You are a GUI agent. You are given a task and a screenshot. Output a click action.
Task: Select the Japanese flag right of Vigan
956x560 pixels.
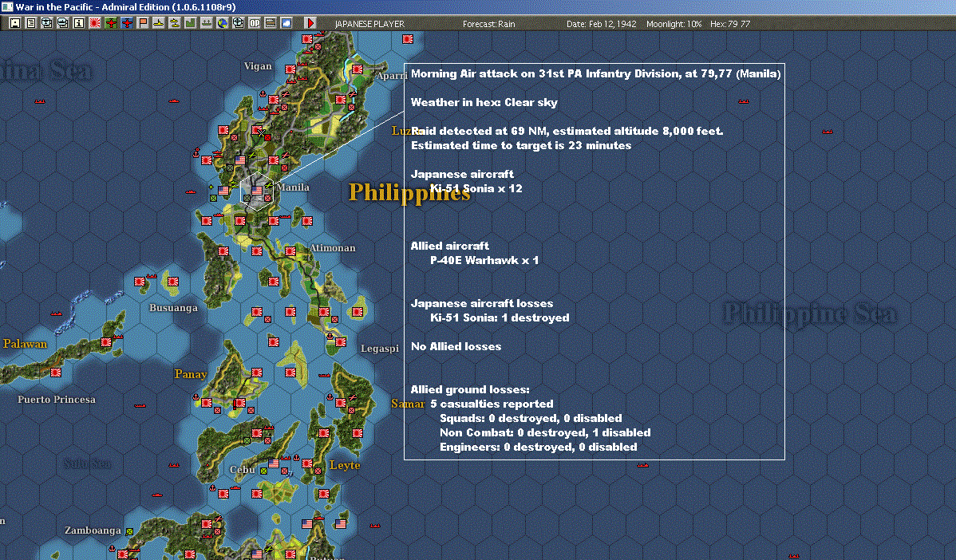(x=290, y=69)
